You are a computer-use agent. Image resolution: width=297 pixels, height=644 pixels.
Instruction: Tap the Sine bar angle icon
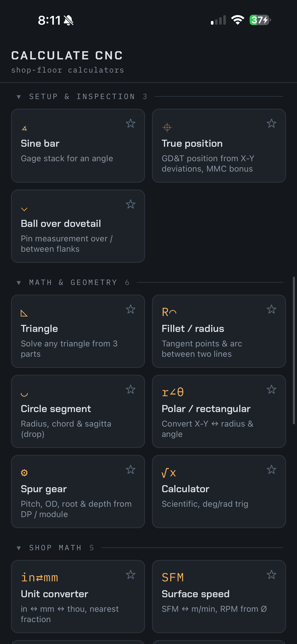24,129
